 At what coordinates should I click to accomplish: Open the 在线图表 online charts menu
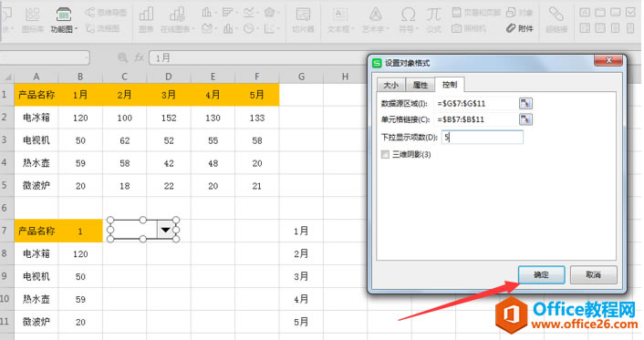177,20
